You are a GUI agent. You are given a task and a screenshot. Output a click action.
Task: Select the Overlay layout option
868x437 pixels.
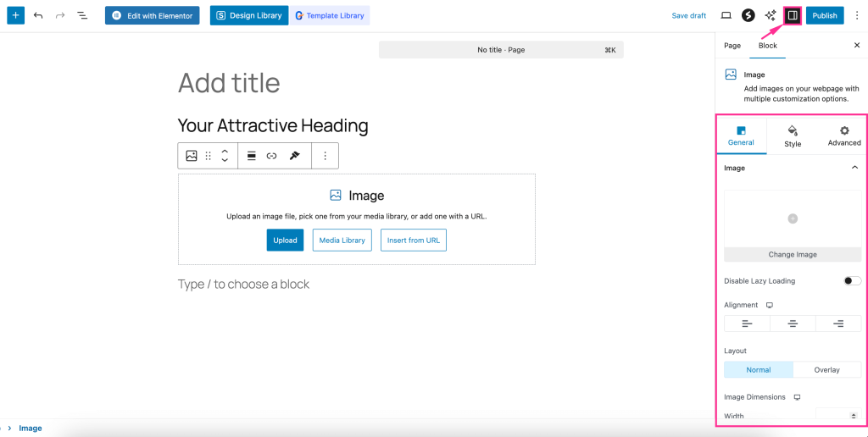[x=826, y=369]
